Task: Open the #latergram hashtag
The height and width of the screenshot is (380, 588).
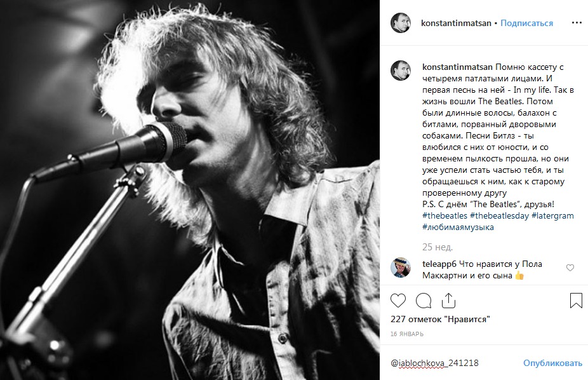Action: point(552,216)
